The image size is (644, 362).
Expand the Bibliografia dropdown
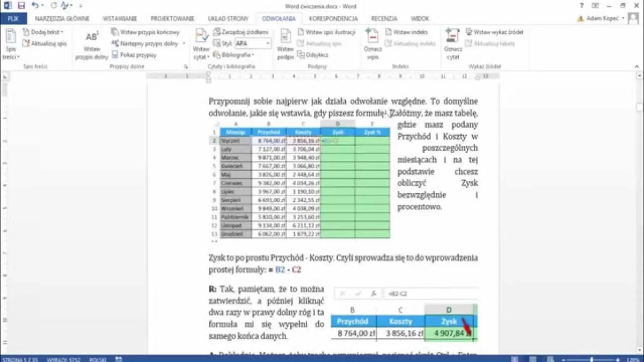[x=233, y=55]
